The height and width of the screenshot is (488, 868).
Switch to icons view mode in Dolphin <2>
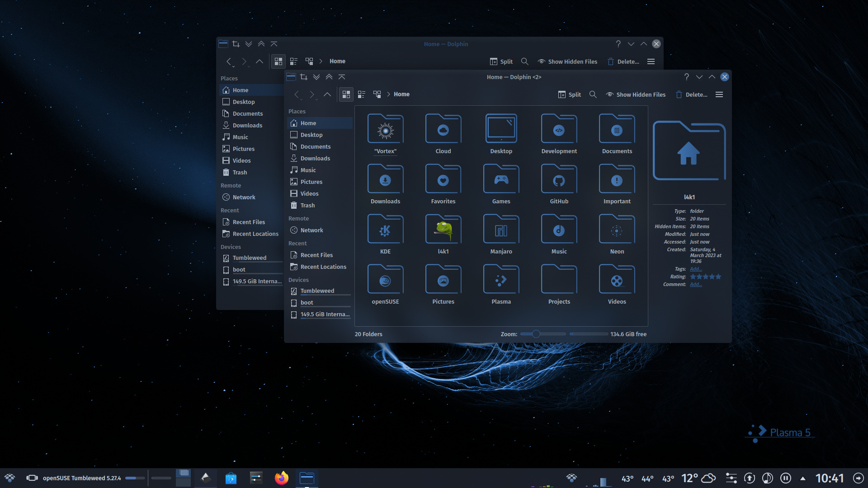pyautogui.click(x=346, y=94)
